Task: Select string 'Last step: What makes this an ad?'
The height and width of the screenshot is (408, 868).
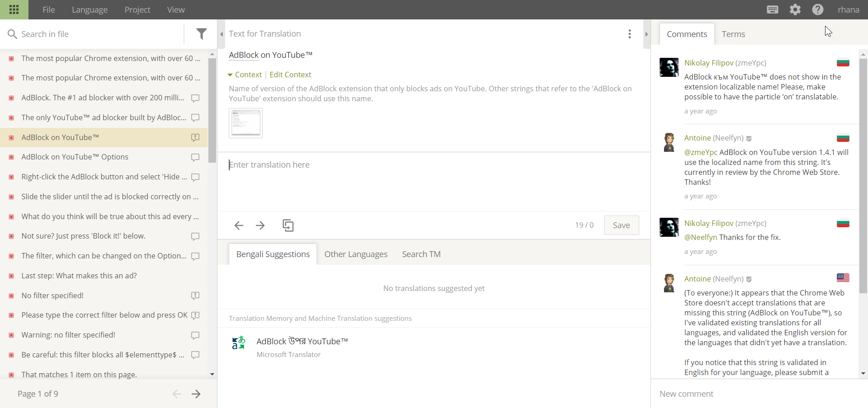Action: pyautogui.click(x=104, y=276)
